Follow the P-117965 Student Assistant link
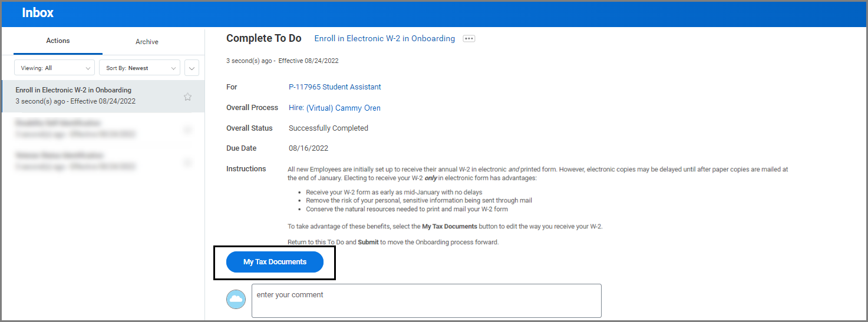This screenshot has height=322, width=868. pyautogui.click(x=335, y=87)
